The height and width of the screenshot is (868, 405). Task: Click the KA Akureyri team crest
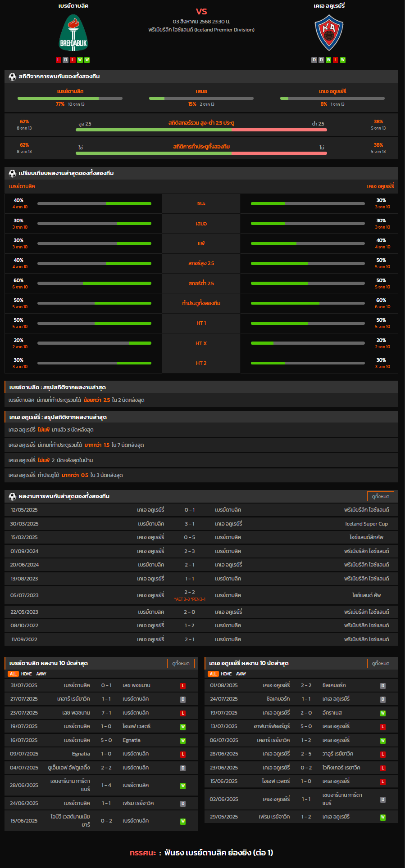click(x=329, y=32)
